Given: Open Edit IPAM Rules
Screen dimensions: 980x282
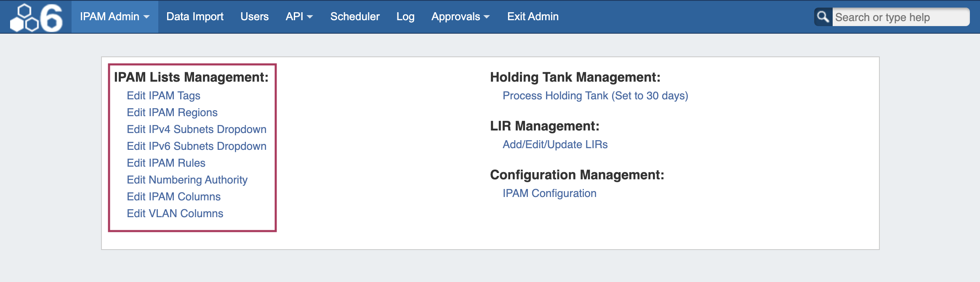Looking at the screenshot, I should 166,163.
